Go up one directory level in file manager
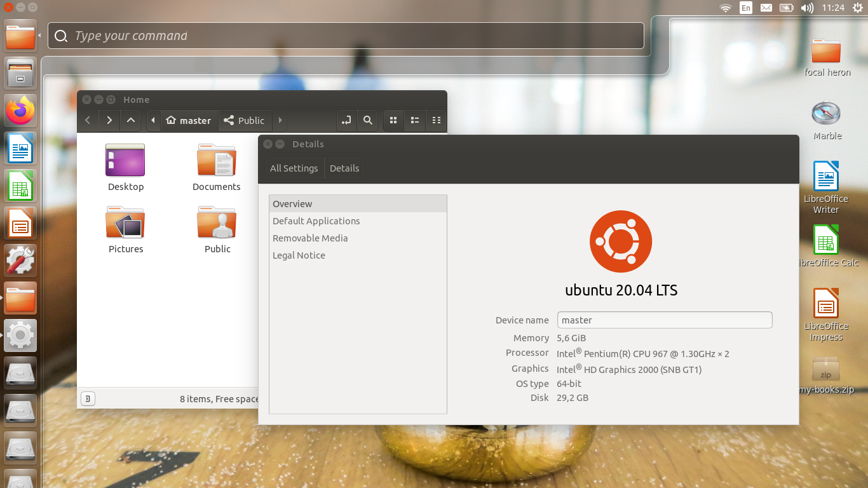The width and height of the screenshot is (868, 488). click(x=130, y=120)
